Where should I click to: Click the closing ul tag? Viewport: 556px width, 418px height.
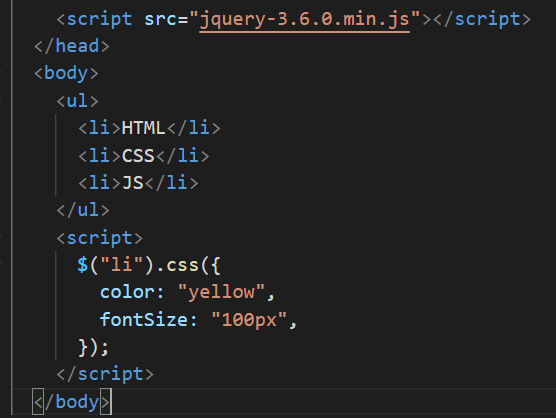click(x=83, y=210)
